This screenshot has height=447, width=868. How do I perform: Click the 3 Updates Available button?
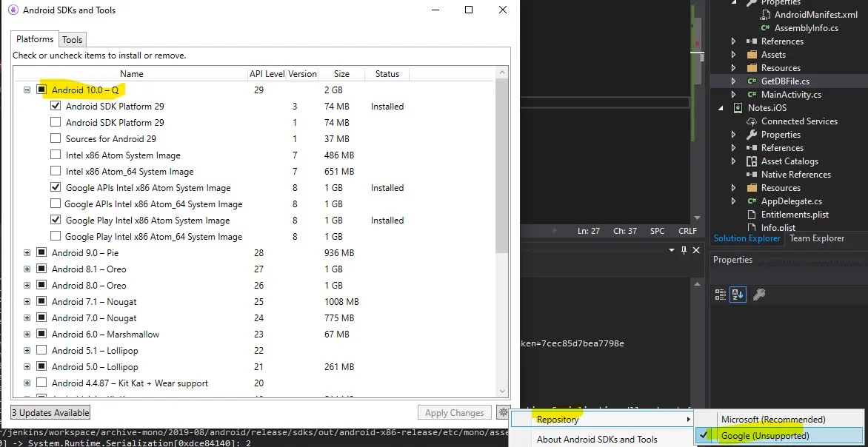point(50,413)
